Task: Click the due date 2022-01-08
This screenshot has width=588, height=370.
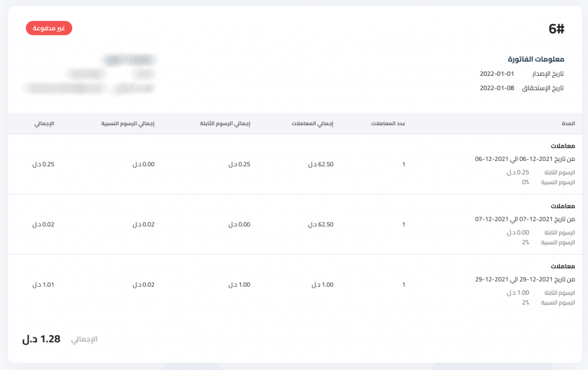Action: click(x=497, y=88)
